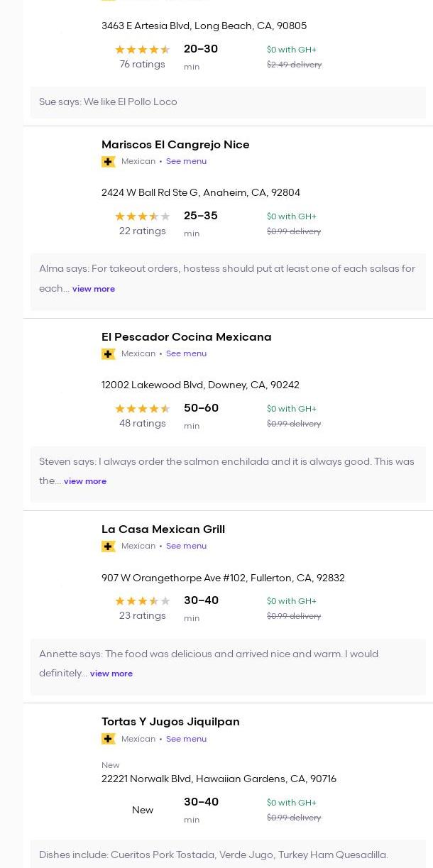433x868 pixels.
Task: Click star rating for El Pescador Cocina Mexicana
Action: (x=142, y=409)
